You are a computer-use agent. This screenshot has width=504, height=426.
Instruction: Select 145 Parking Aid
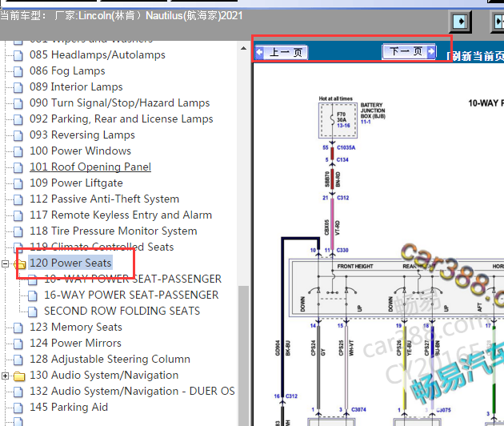[69, 408]
